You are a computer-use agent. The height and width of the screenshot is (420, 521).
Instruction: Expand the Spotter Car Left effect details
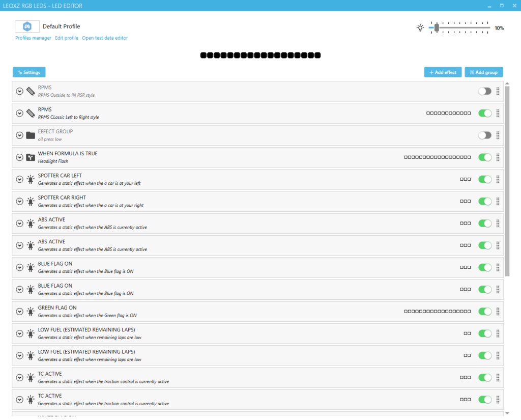[19, 179]
